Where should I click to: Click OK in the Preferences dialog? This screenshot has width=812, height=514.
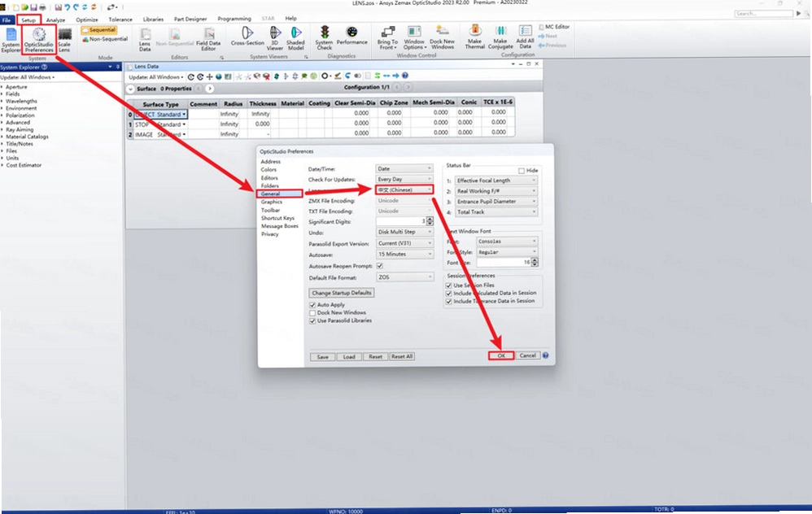[x=501, y=355]
